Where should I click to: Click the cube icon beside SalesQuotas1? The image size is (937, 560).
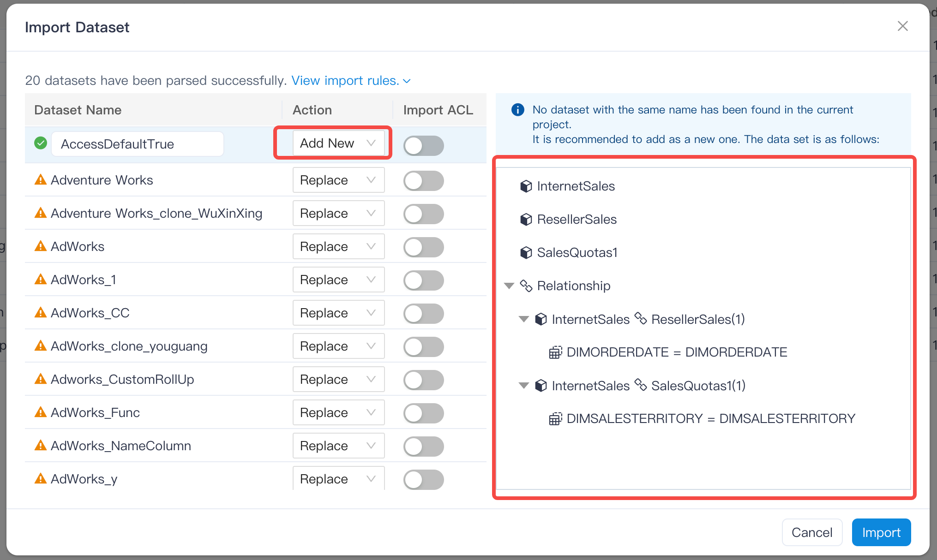click(x=526, y=253)
